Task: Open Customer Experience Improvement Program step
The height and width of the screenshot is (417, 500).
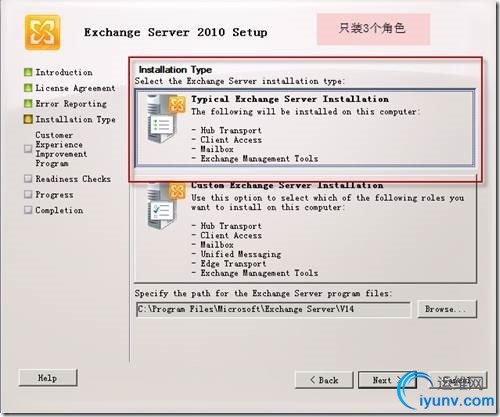Action: 61,149
